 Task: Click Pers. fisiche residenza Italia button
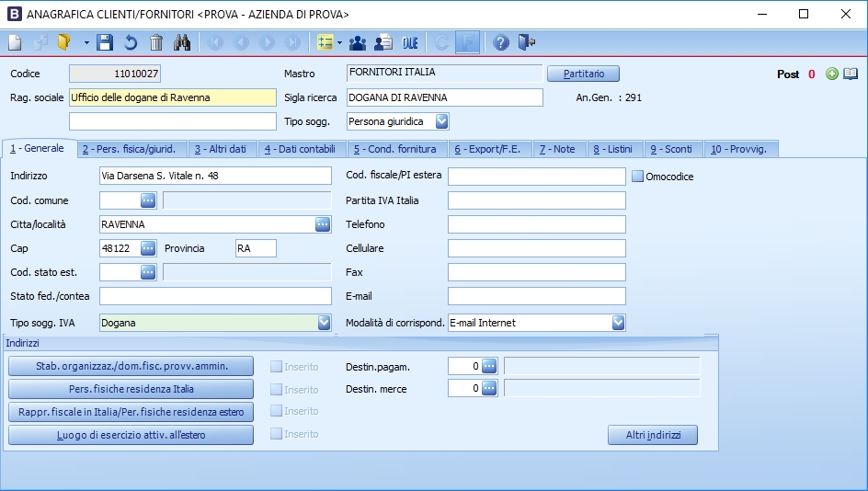click(x=131, y=389)
